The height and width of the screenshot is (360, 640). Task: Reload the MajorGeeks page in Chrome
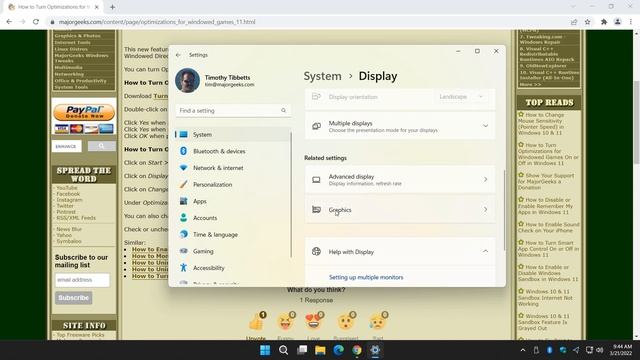click(36, 22)
